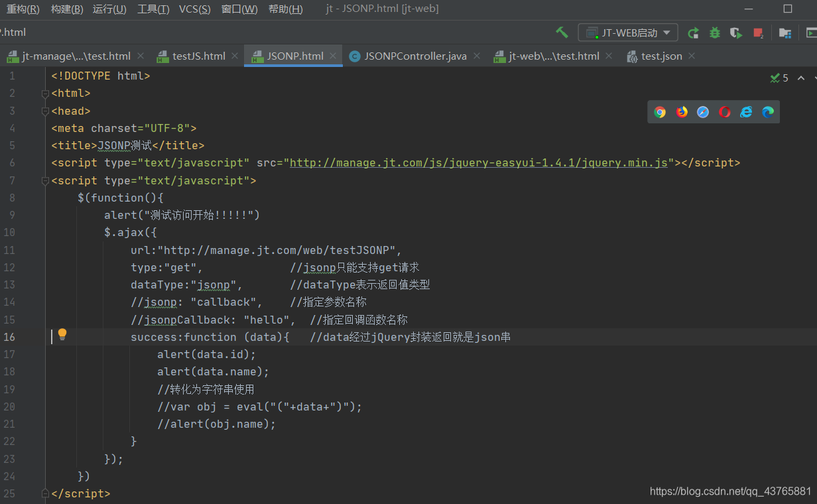Close the testJS.html tab

(x=235, y=56)
